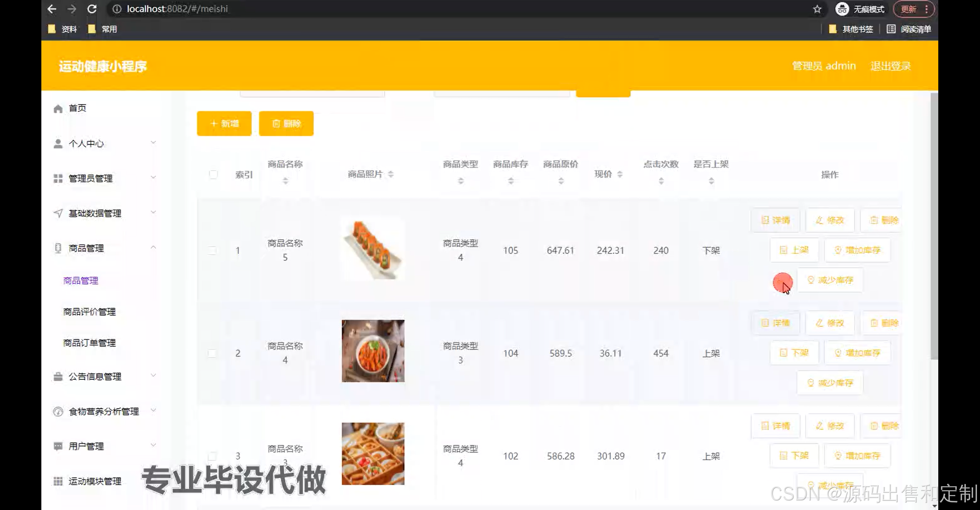
Task: Expand the 用户管理 menu chevron
Action: pyautogui.click(x=153, y=445)
